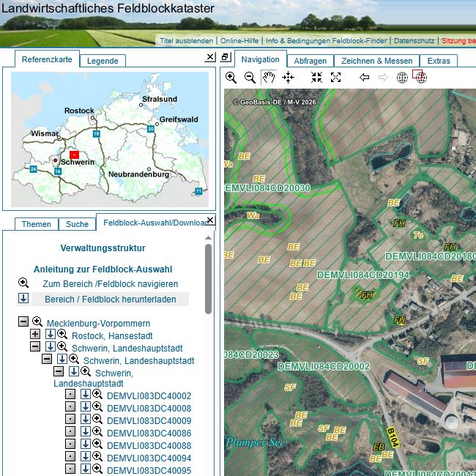Viewport: 476px width, 476px height.
Task: Go forward to next map view
Action: (383, 78)
